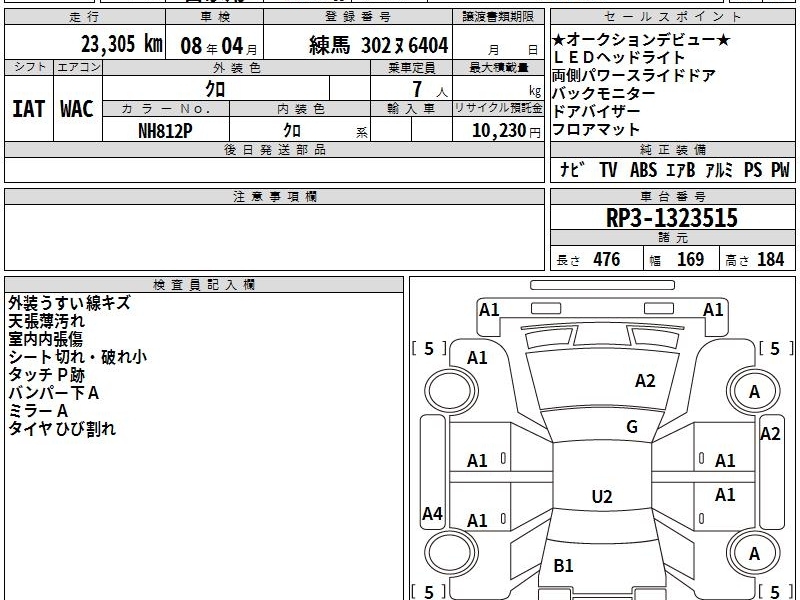Click chassis number RP3-1323515
The width and height of the screenshot is (800, 600).
(672, 218)
